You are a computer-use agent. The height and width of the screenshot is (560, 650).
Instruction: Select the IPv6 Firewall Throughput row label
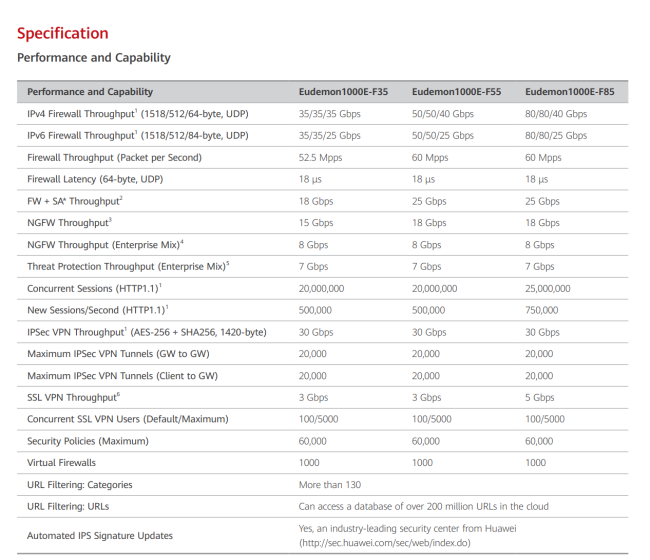(137, 135)
